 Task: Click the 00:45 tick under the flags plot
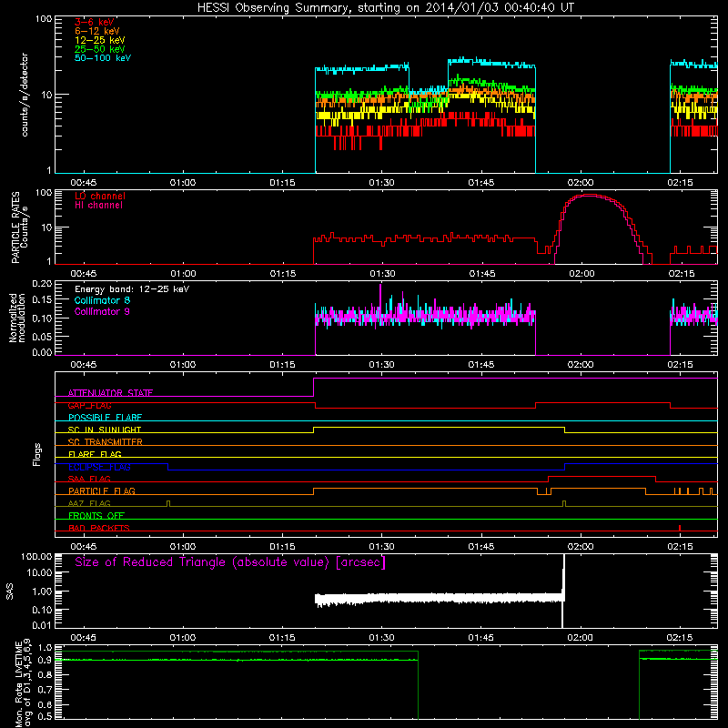84,547
